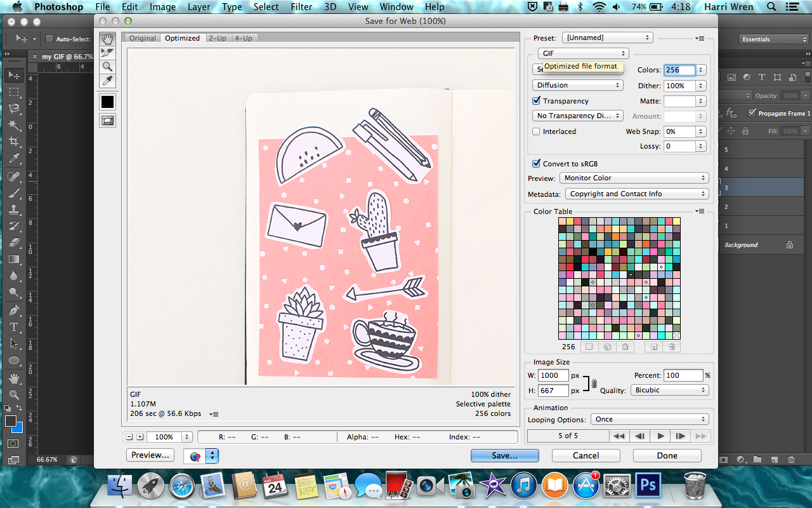
Task: Select the Blur tool
Action: pos(13,276)
